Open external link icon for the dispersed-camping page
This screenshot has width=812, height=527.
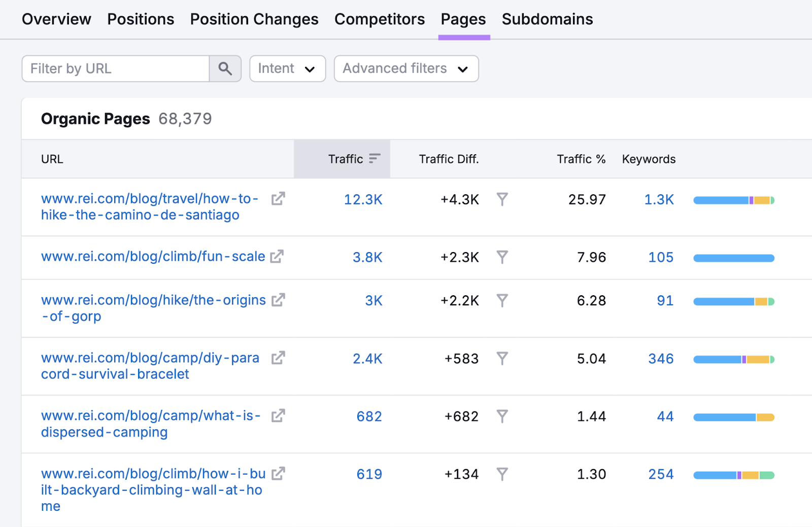[x=278, y=416]
